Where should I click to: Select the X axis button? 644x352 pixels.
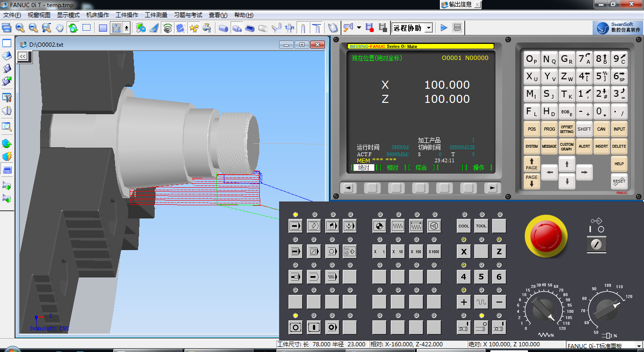tap(464, 251)
